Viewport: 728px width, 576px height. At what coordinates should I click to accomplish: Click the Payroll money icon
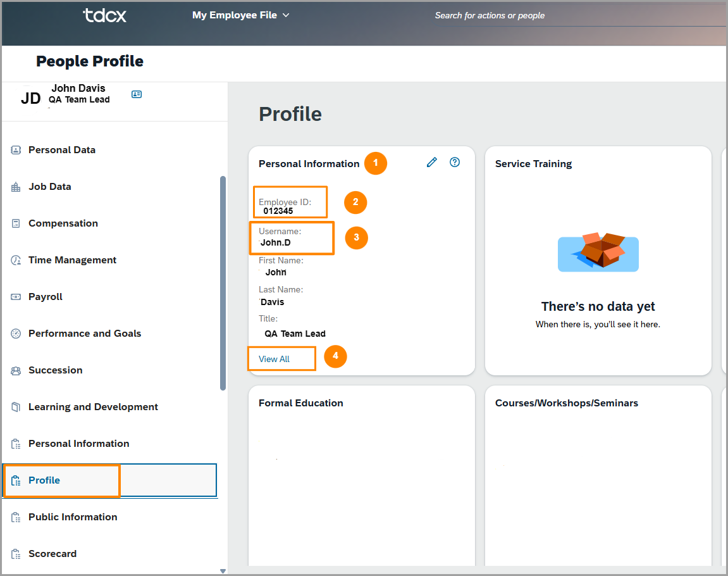pyautogui.click(x=16, y=297)
